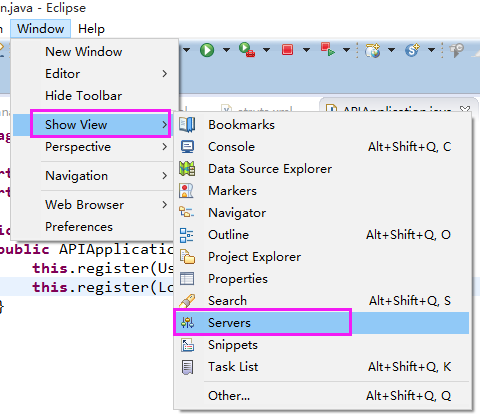The width and height of the screenshot is (480, 414).
Task: Click the Data Source Explorer icon
Action: [x=187, y=169]
